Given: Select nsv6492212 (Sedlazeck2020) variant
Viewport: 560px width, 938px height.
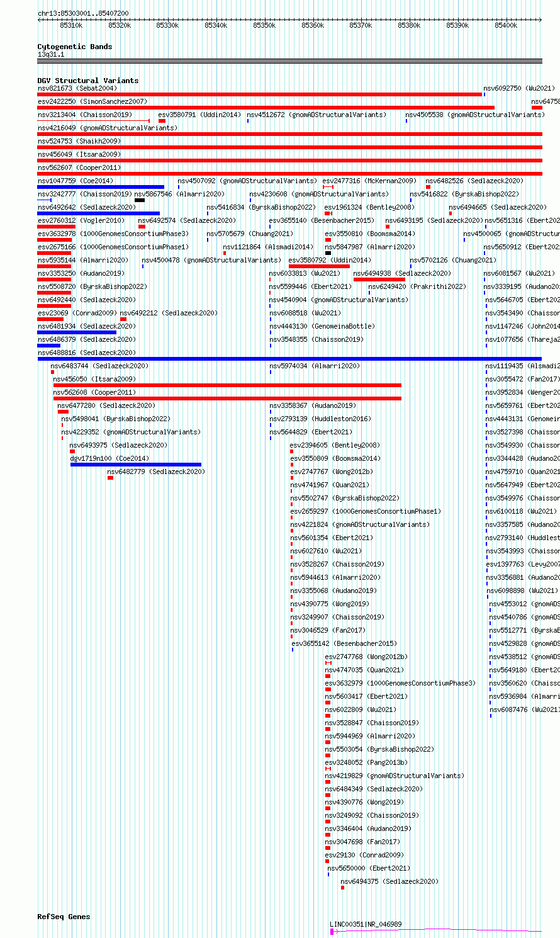Looking at the screenshot, I should point(169,313).
